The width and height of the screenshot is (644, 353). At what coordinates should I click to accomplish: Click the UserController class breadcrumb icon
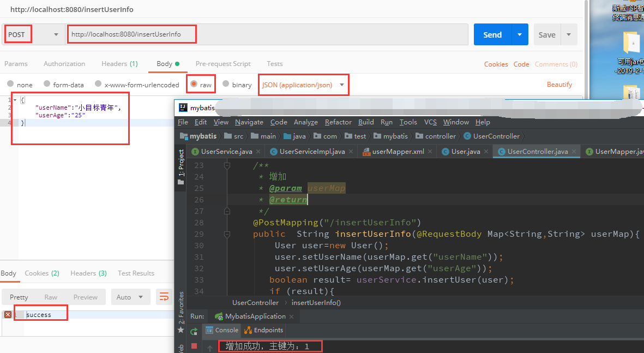tap(467, 136)
